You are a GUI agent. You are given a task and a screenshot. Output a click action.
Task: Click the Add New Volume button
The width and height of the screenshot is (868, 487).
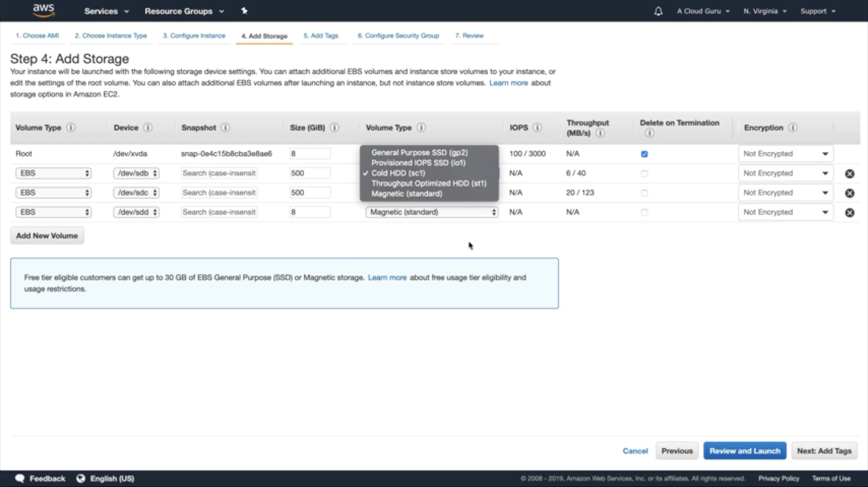47,235
